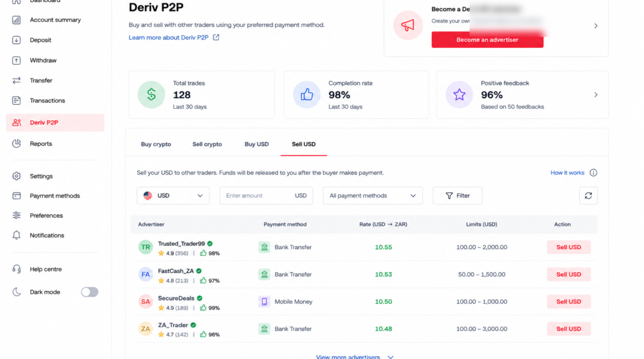Click the Positive feedback star icon
Screen dimensions: 644x359
point(459,94)
